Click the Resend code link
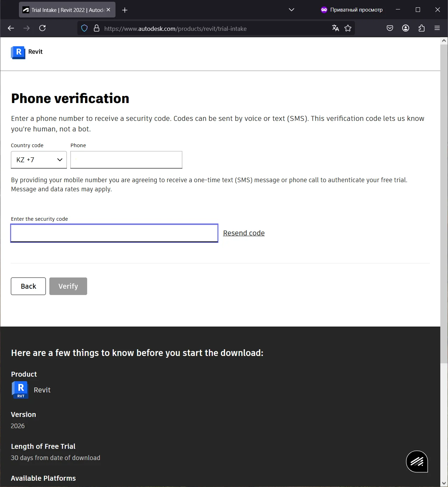This screenshot has width=448, height=487. (x=244, y=233)
